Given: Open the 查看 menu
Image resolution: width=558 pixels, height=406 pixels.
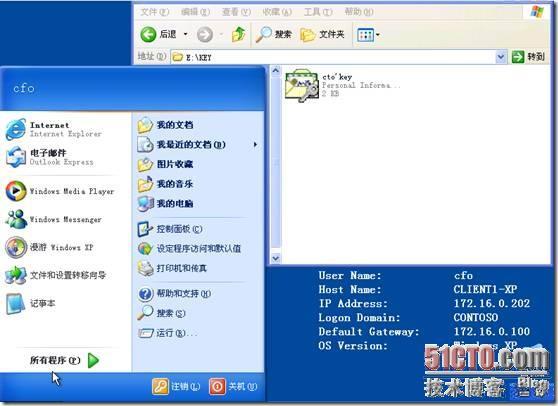Looking at the screenshot, I should [236, 12].
